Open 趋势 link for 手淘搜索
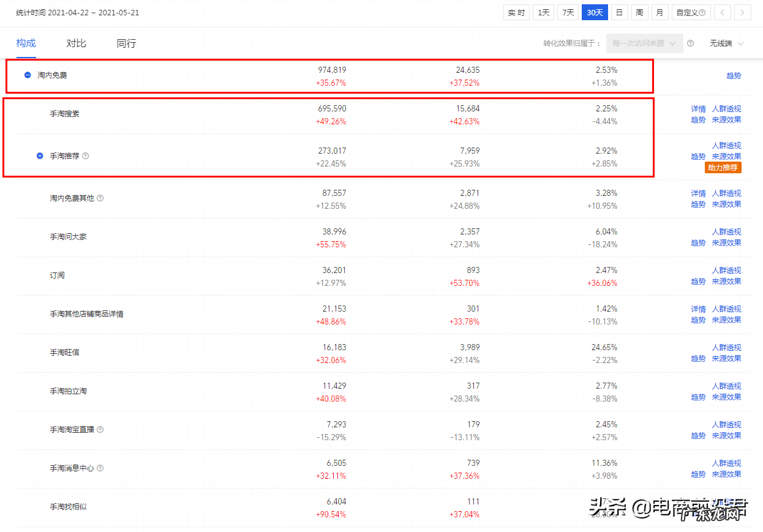 point(698,120)
